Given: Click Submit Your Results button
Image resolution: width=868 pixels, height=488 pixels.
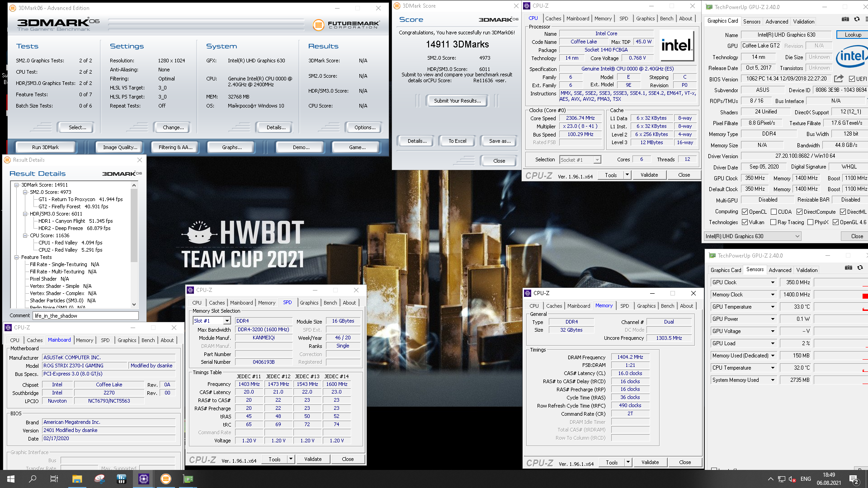Looking at the screenshot, I should tap(457, 101).
